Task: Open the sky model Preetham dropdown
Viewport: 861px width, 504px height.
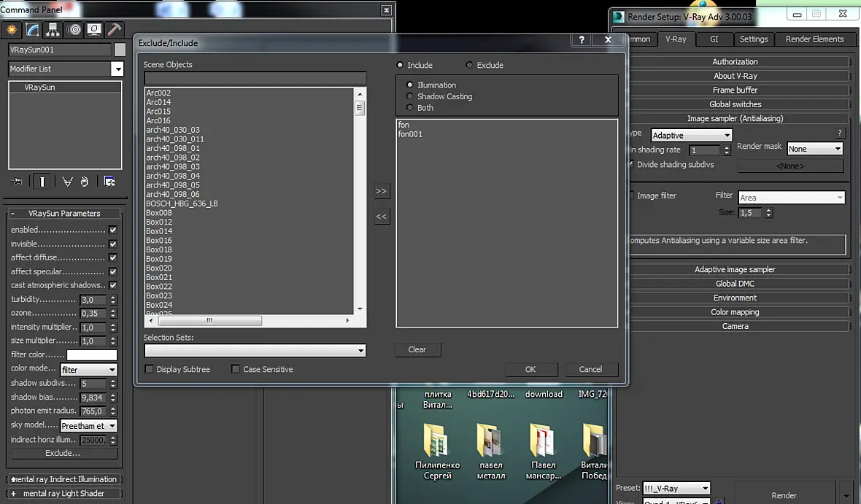Action: pyautogui.click(x=88, y=425)
